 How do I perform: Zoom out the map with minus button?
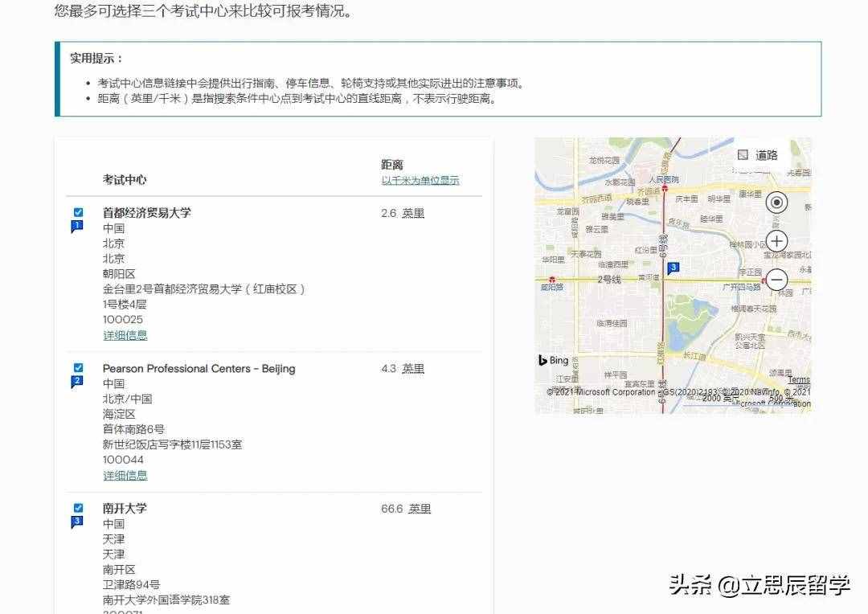click(776, 280)
